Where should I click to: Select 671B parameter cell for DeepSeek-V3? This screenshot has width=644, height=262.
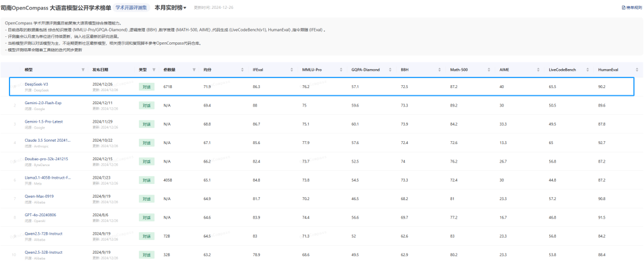(168, 87)
